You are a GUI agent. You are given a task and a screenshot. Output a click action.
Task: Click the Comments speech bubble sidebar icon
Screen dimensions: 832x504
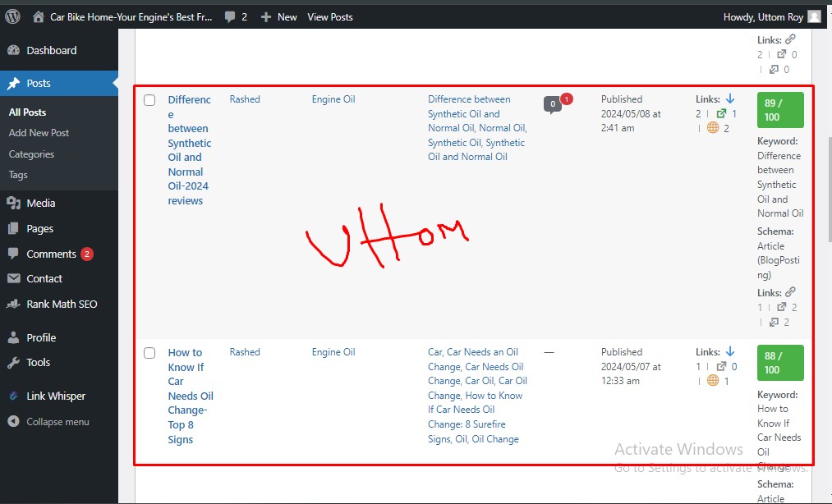tap(13, 254)
